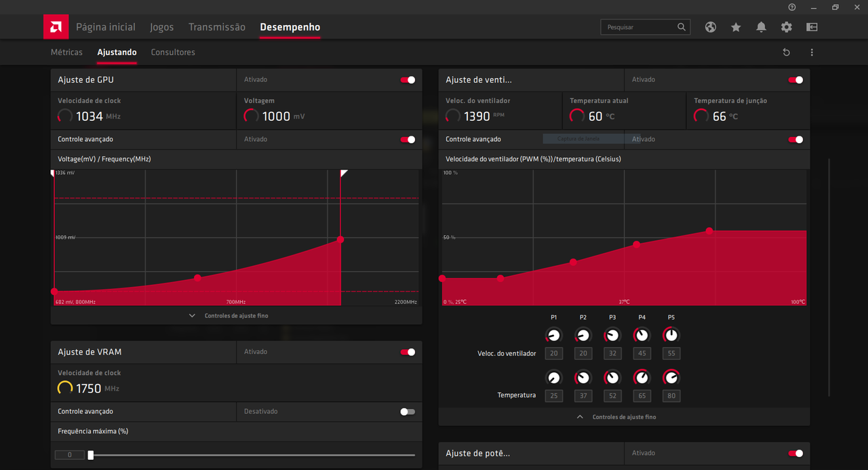The width and height of the screenshot is (868, 470).
Task: Click the highest fan curve point
Action: 709,231
